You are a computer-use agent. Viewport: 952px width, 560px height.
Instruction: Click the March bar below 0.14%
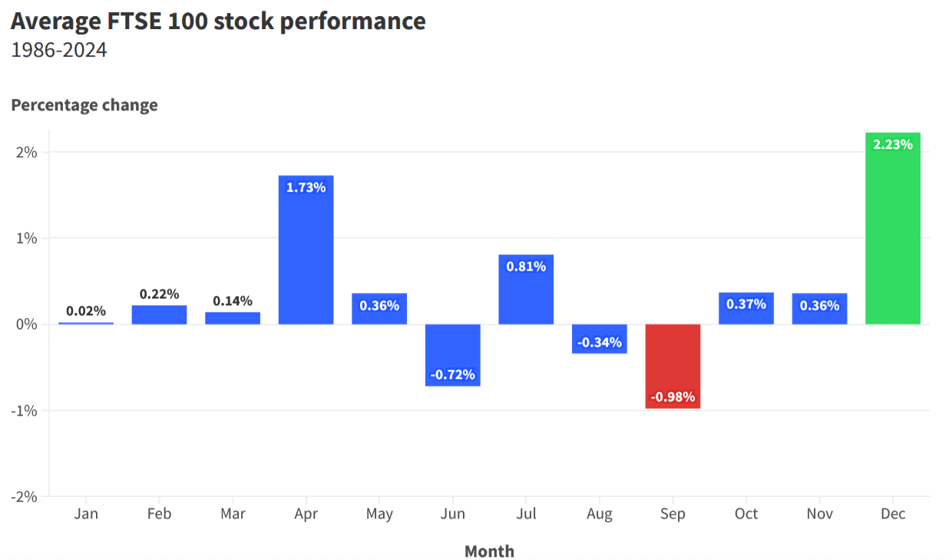pos(233,318)
